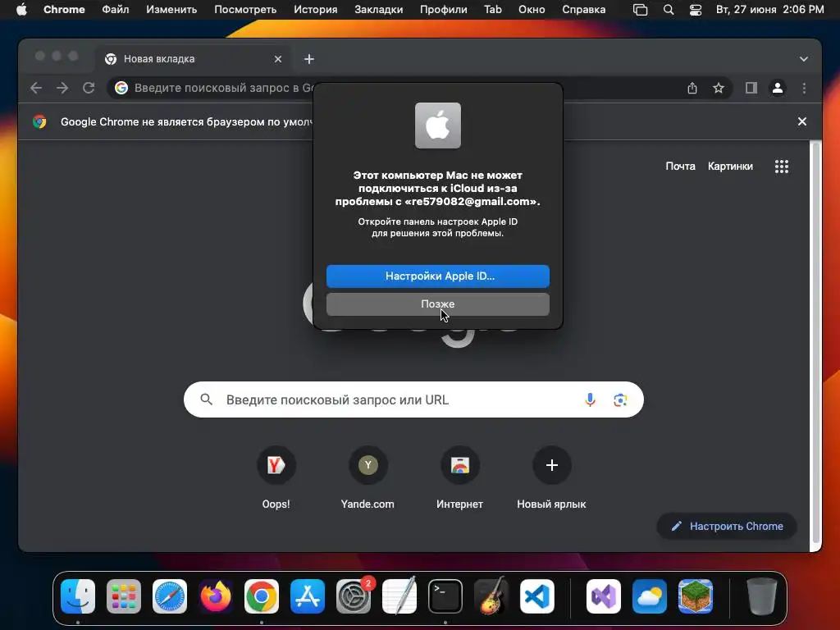Open Finder from the Dock

coord(78,596)
